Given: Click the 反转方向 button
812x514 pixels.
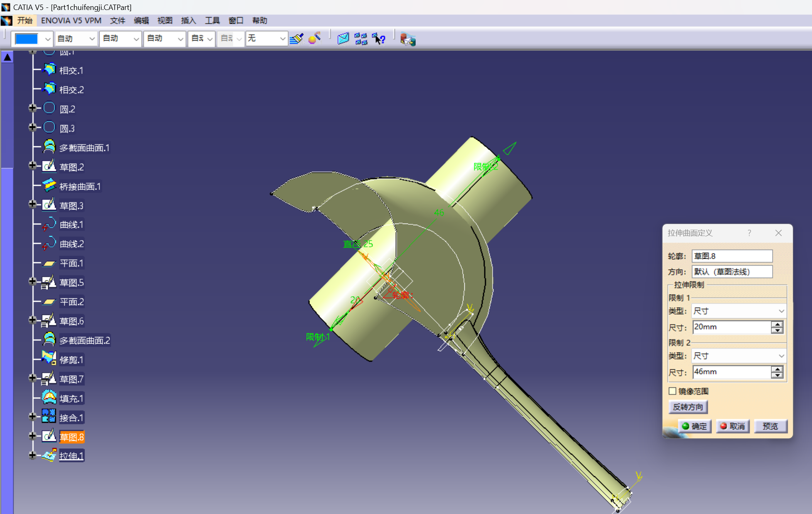Looking at the screenshot, I should (x=688, y=407).
